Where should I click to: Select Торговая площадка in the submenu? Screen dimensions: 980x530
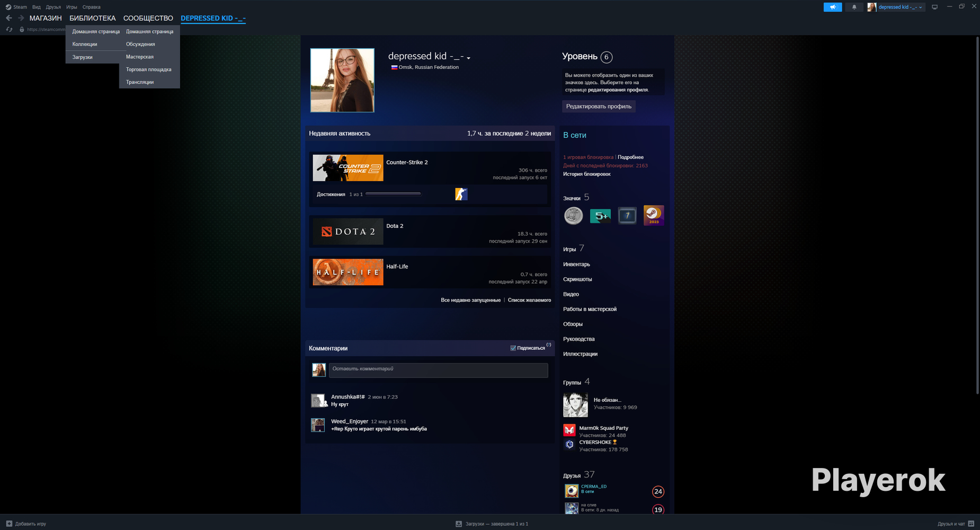(149, 69)
